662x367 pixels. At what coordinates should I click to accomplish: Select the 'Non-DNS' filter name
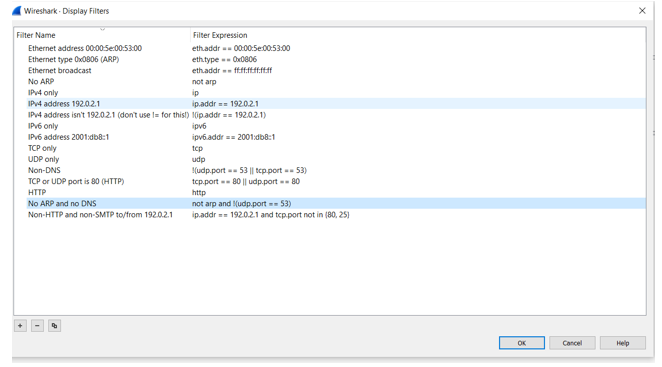(44, 170)
